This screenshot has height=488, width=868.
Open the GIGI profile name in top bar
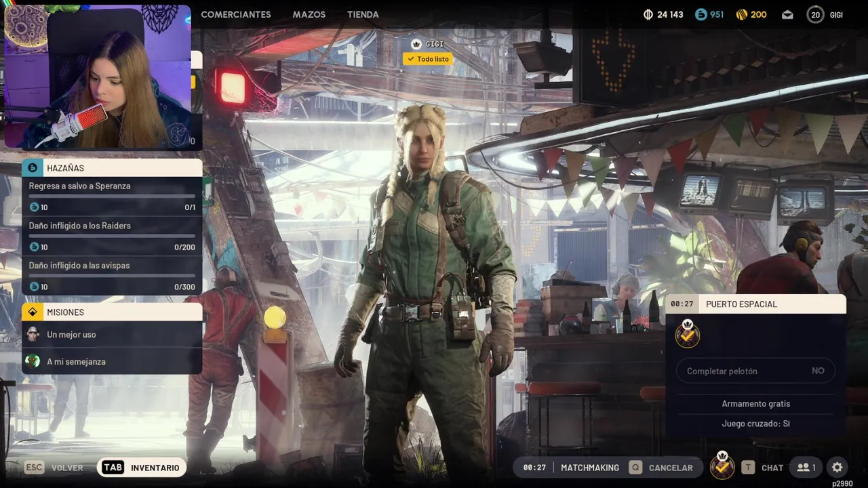point(836,15)
